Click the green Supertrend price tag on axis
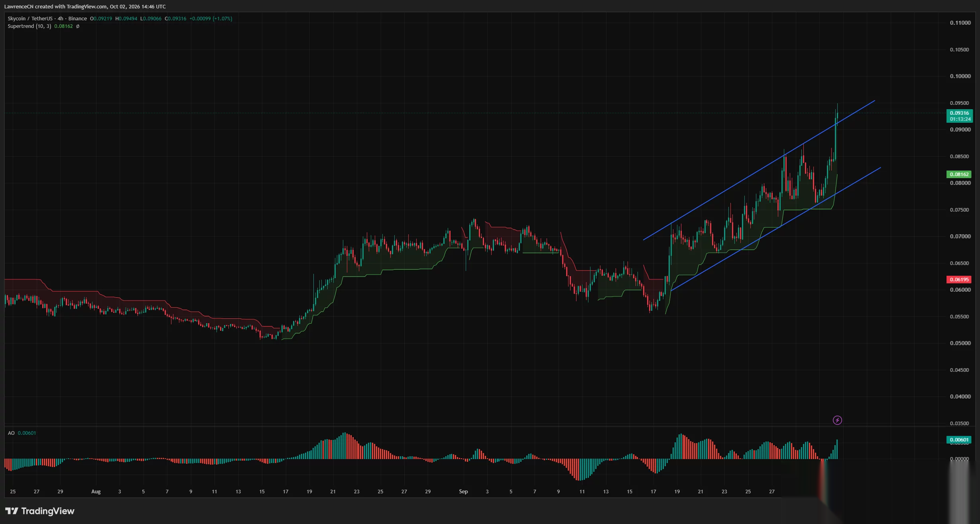This screenshot has height=524, width=980. pyautogui.click(x=959, y=174)
